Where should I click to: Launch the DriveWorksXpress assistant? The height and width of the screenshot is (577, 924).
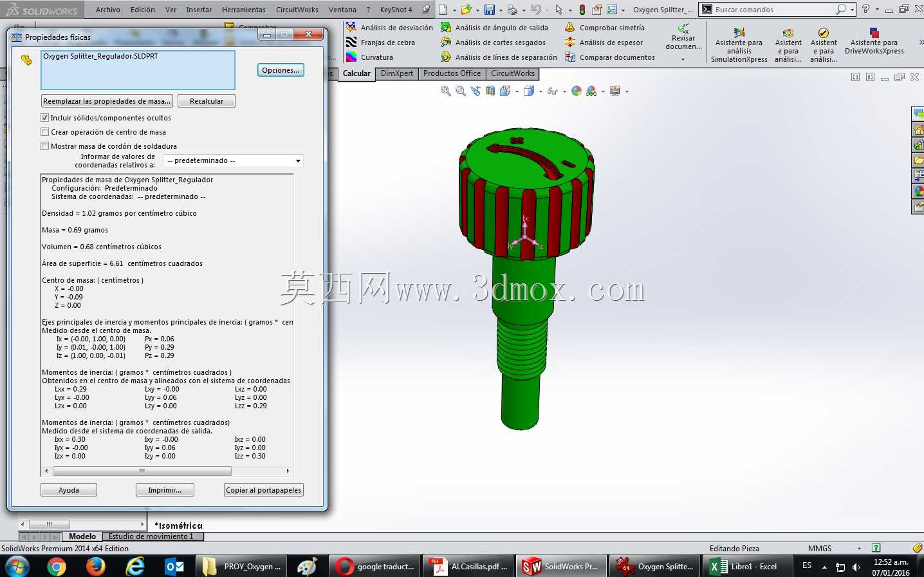point(874,41)
